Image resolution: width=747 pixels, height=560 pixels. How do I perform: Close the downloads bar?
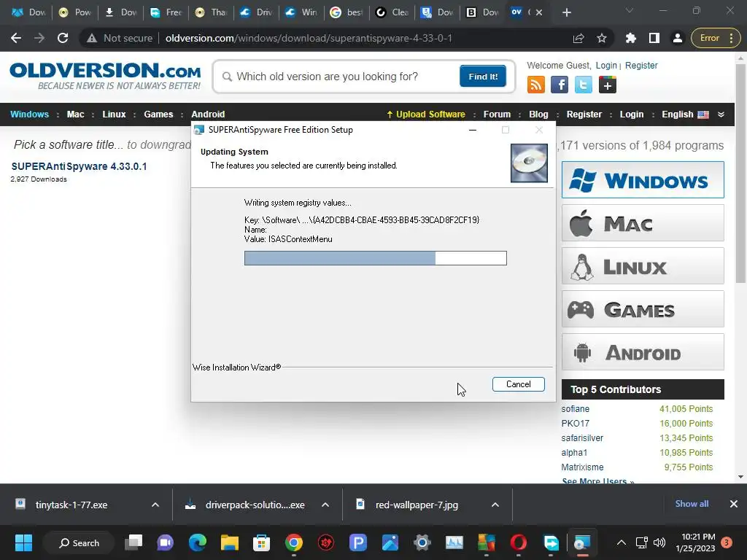[734, 504]
